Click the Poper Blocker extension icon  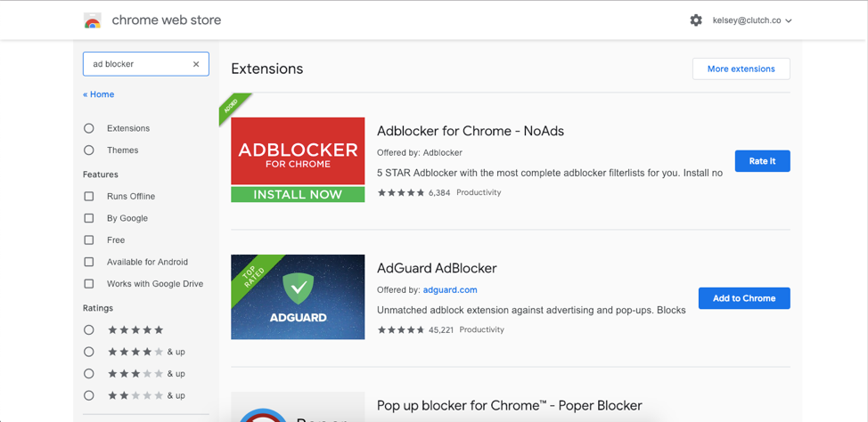point(298,407)
